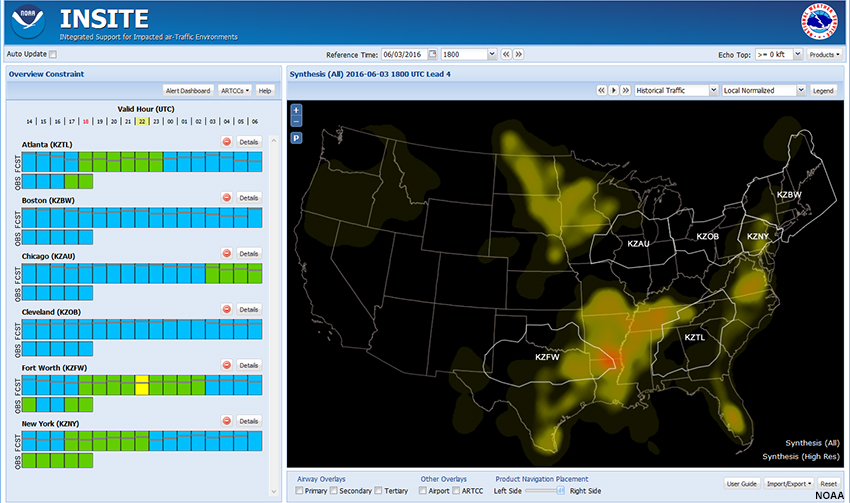
Task: Zoom out on the map with minus button
Action: click(296, 121)
